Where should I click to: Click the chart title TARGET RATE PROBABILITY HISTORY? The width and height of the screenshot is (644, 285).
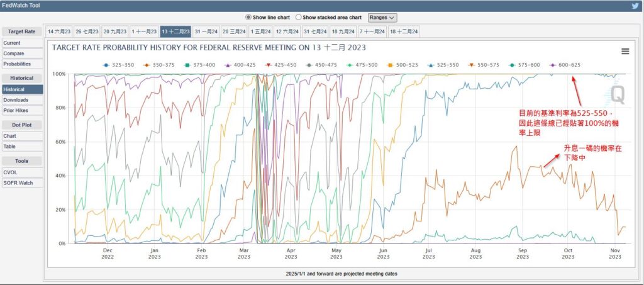(x=209, y=48)
